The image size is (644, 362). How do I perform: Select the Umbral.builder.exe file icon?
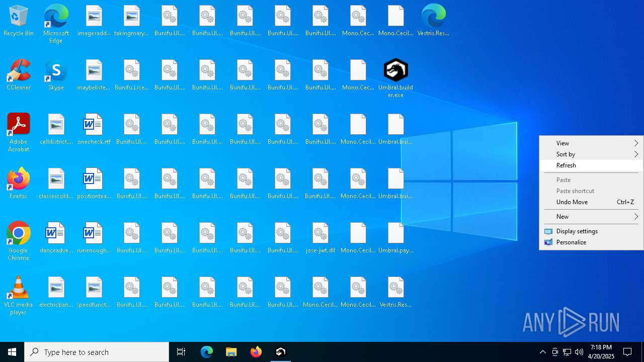395,78
